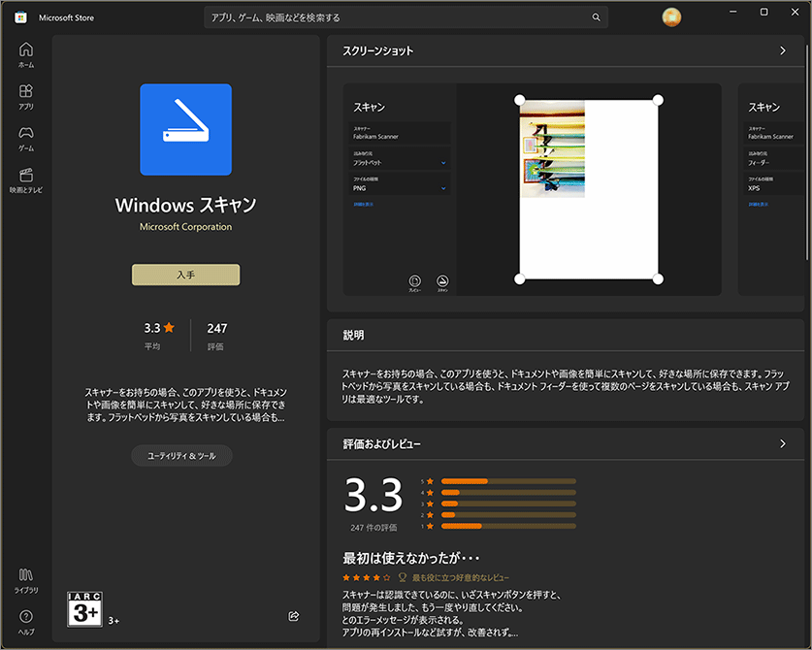Click the truncated app description on left
The width and height of the screenshot is (812, 650).
[186, 405]
